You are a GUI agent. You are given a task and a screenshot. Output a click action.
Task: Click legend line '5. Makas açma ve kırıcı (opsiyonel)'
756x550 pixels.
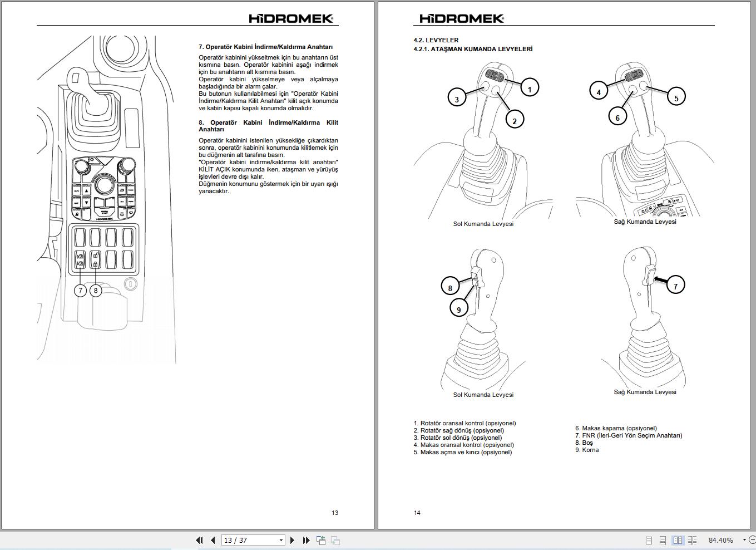pyautogui.click(x=462, y=452)
